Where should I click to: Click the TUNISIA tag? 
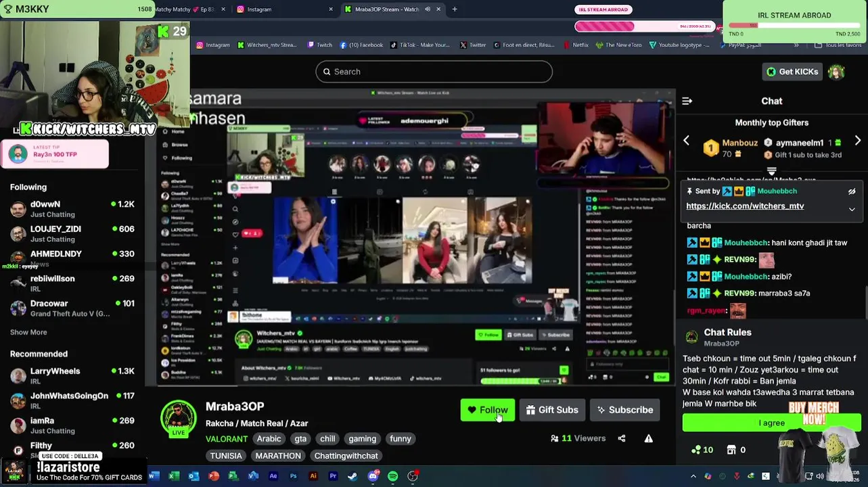[x=226, y=456]
